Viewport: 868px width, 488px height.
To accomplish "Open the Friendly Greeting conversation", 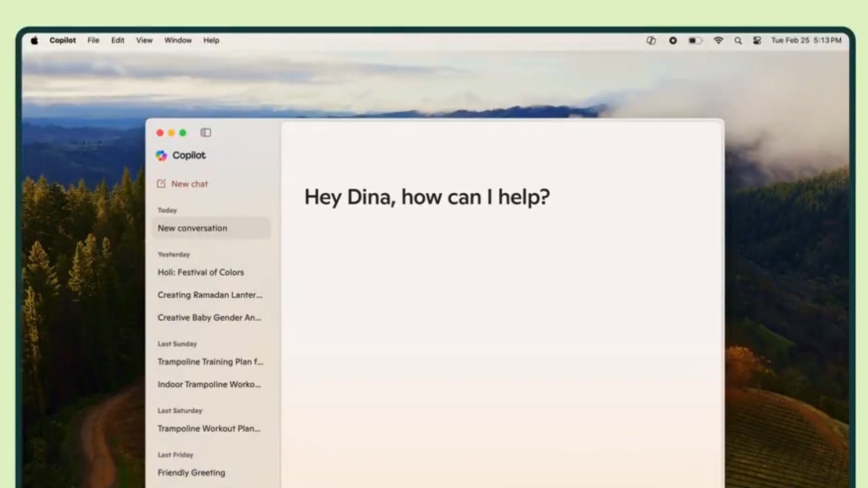I will (191, 472).
